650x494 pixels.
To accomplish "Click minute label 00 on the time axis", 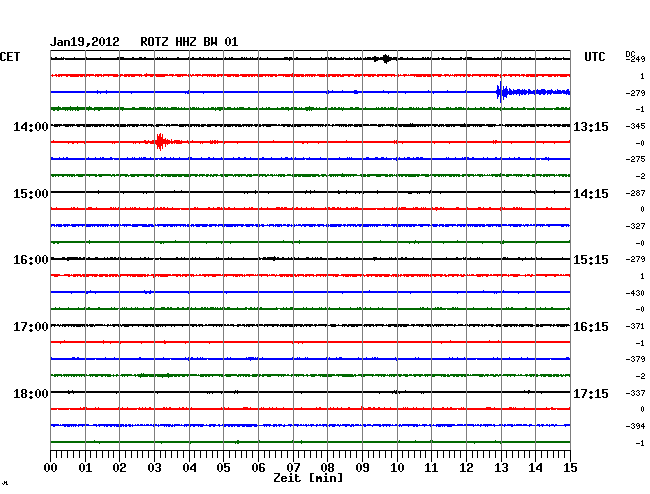I will coord(51,467).
